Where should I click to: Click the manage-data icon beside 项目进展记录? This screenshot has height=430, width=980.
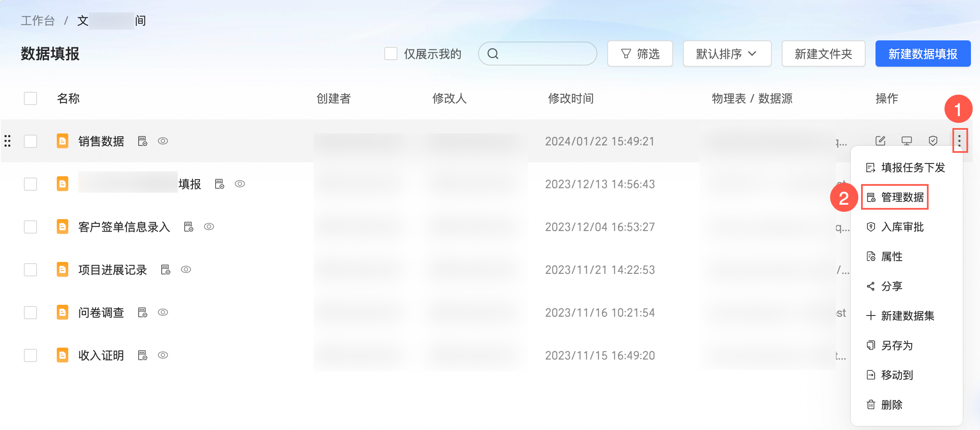pos(166,270)
